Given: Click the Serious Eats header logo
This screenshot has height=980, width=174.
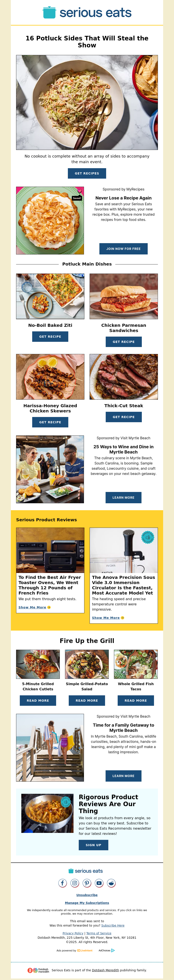Looking at the screenshot, I should (87, 13).
